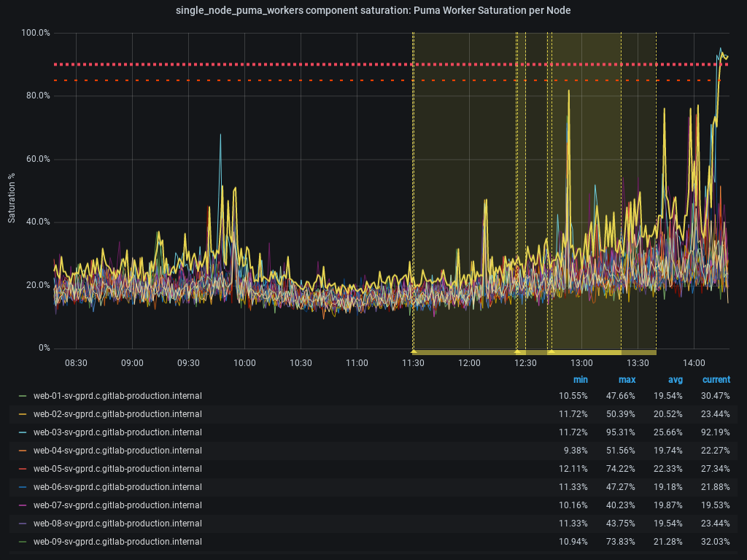
Task: Isolate web-09-sv-gprd series via legend label
Action: (117, 542)
